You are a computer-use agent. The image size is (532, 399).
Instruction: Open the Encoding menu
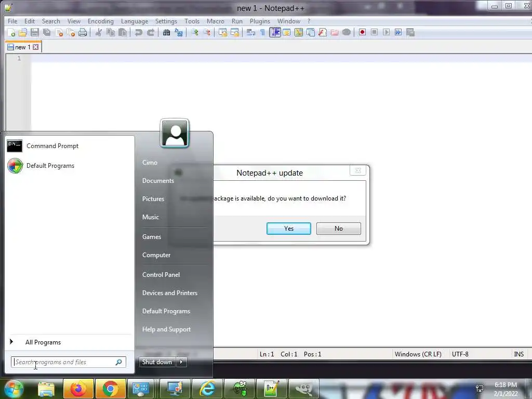(x=100, y=21)
